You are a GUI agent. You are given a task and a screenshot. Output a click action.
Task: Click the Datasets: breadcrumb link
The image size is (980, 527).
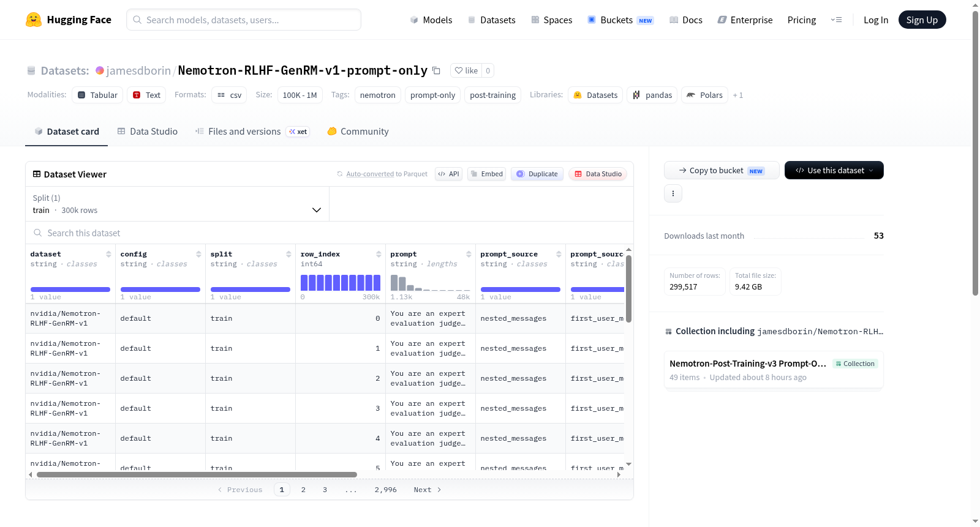[65, 70]
